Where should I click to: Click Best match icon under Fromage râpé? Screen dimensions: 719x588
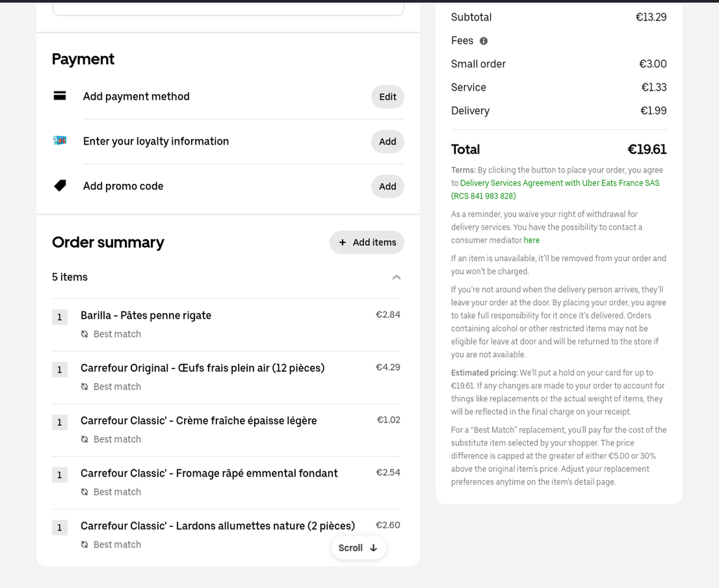click(85, 493)
